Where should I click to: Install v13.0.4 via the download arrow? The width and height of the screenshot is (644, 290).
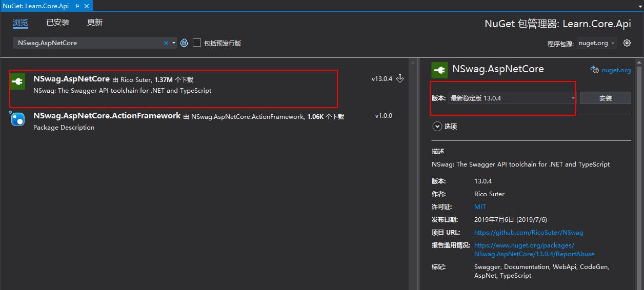point(400,78)
